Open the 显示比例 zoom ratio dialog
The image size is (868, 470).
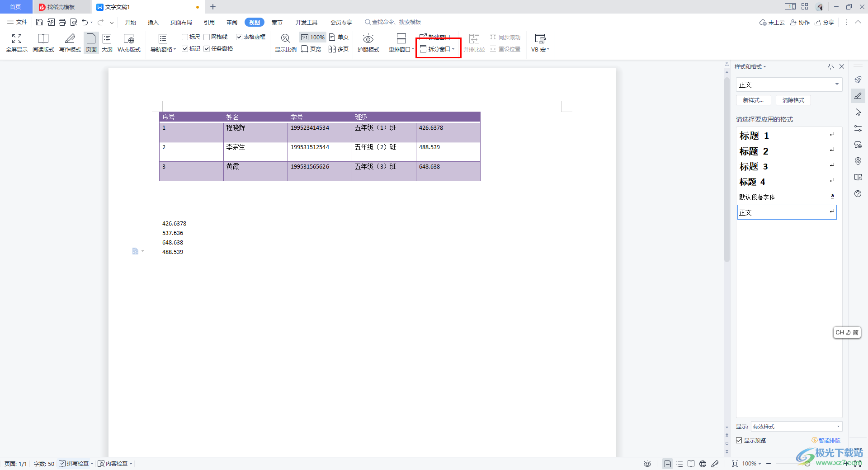pyautogui.click(x=286, y=43)
